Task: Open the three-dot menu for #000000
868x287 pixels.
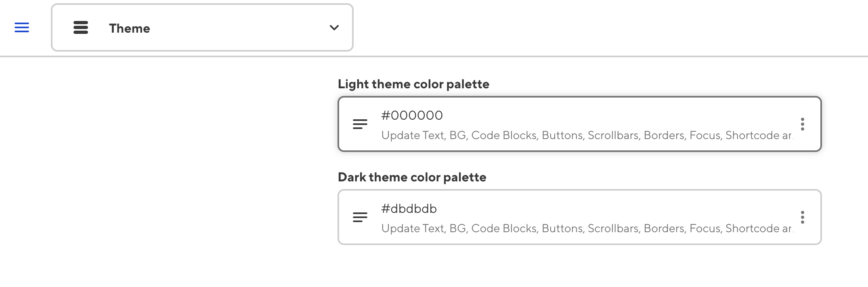Action: pyautogui.click(x=802, y=124)
